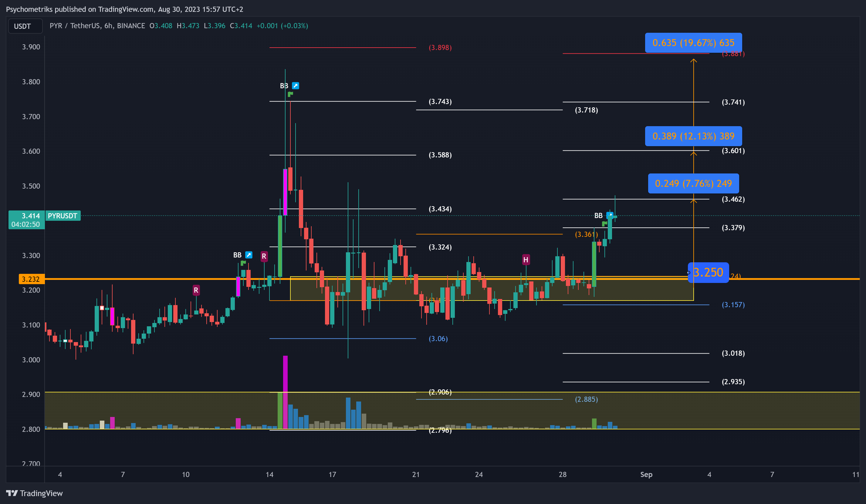The height and width of the screenshot is (504, 866).
Task: Click the (3.601) level label
Action: tap(733, 150)
